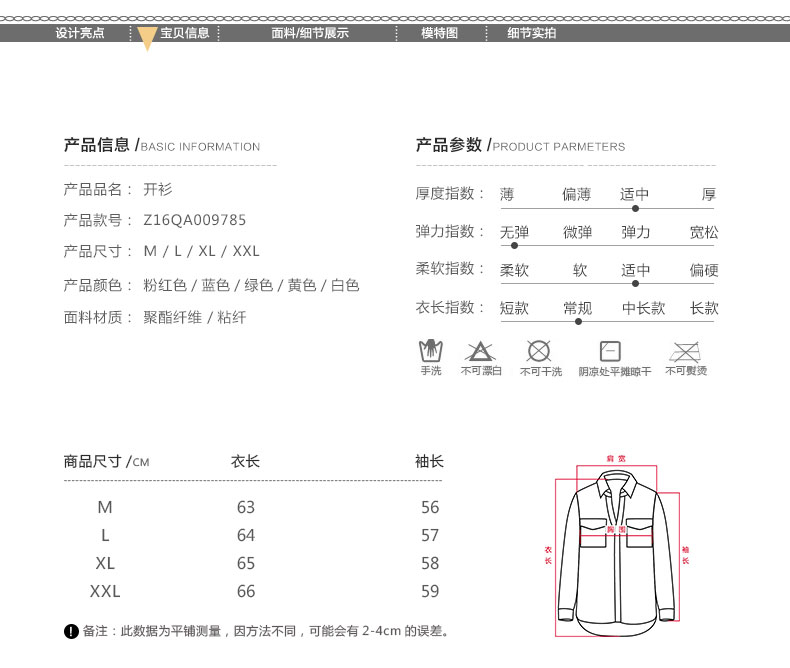
Task: Open the 设计亮点 tab
Action: 80,33
